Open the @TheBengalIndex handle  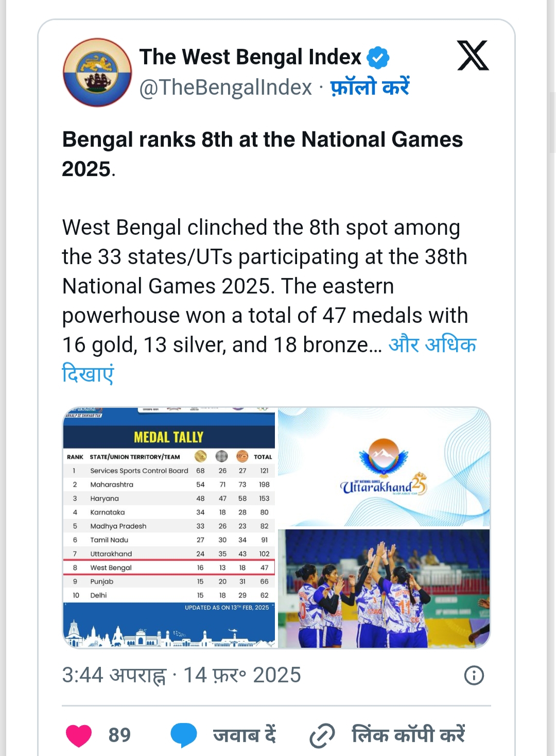pyautogui.click(x=225, y=87)
